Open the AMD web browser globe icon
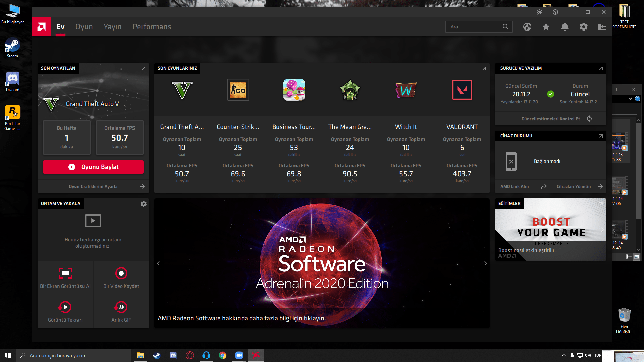The height and width of the screenshot is (362, 644). [527, 27]
